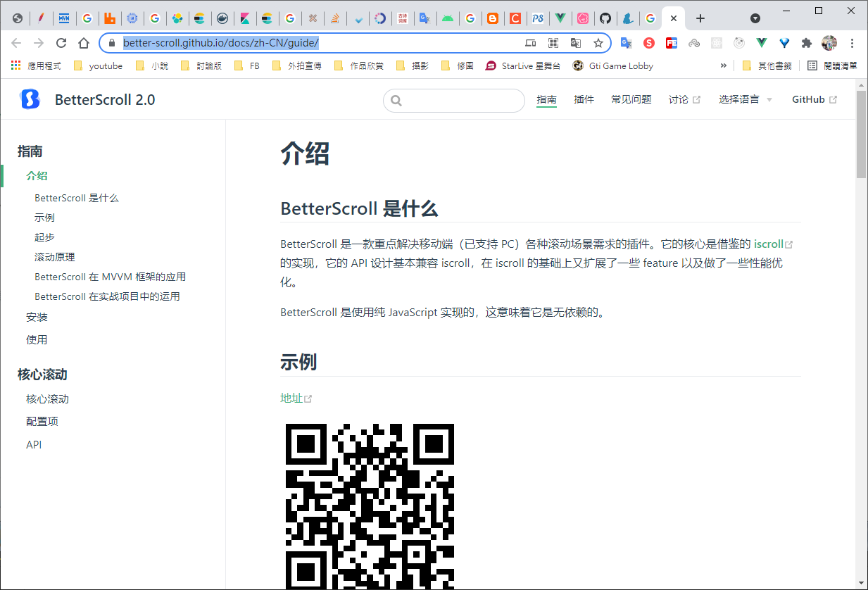The image size is (868, 590).
Task: Bookmark this page with the star icon
Action: (x=598, y=43)
